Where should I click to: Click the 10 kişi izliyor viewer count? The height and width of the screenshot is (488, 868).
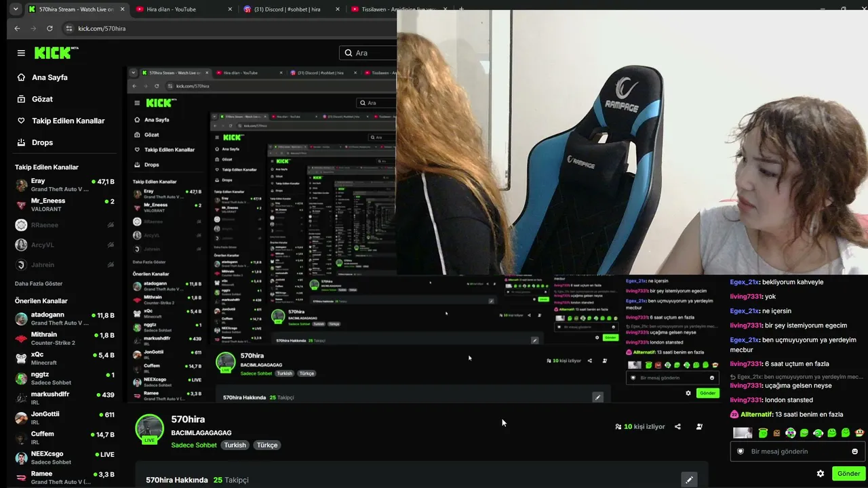click(640, 427)
